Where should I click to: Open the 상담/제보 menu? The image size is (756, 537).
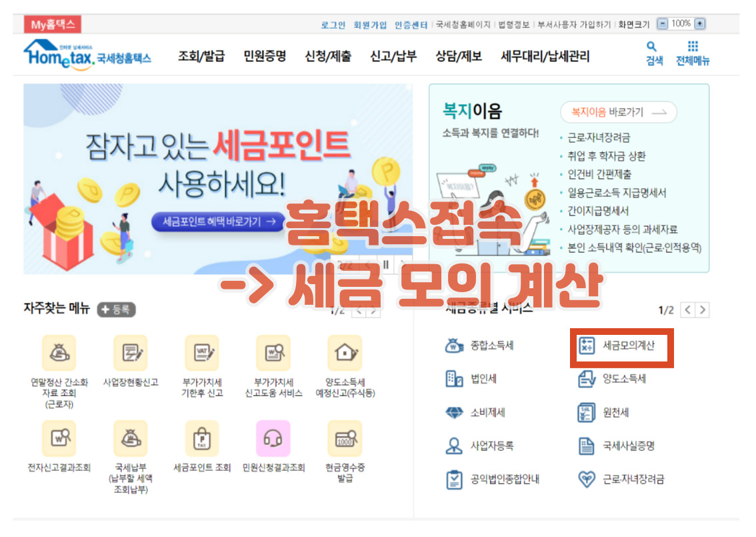[x=459, y=57]
